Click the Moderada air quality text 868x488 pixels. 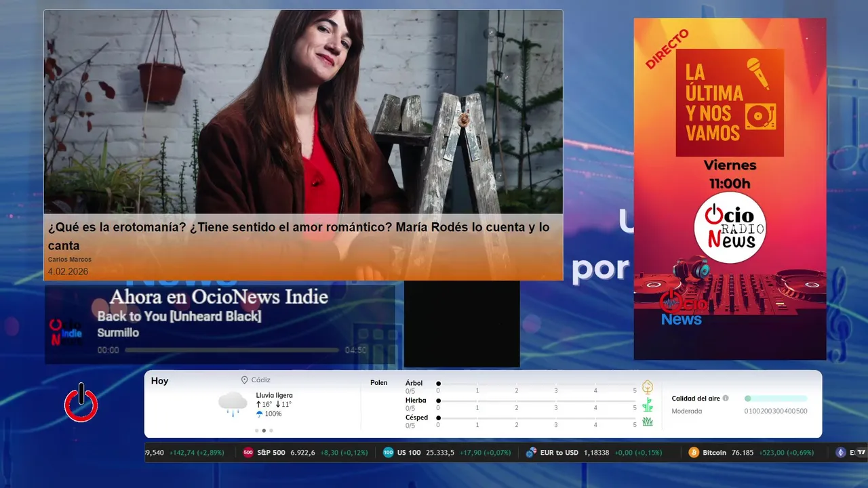point(686,411)
